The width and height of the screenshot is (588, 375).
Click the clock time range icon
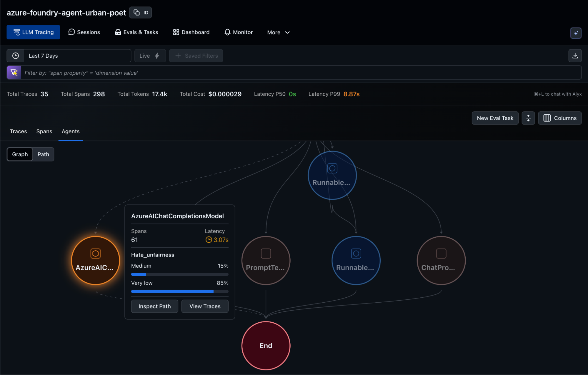coord(16,56)
